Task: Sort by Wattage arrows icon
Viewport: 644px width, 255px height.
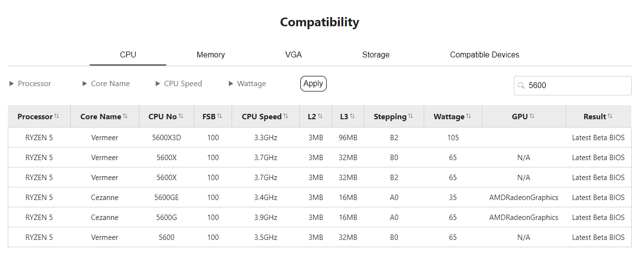Action: 468,116
